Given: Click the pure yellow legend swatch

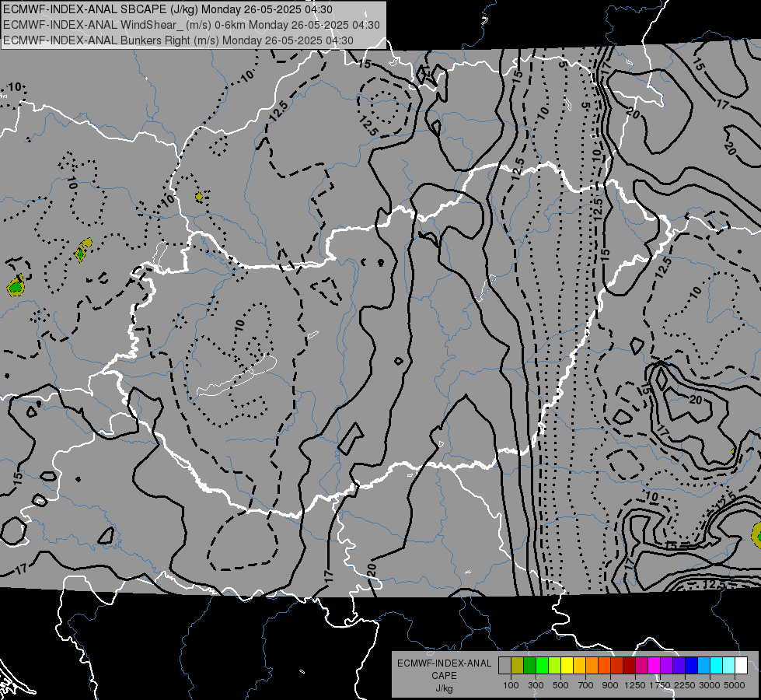Looking at the screenshot, I should click(x=567, y=666).
